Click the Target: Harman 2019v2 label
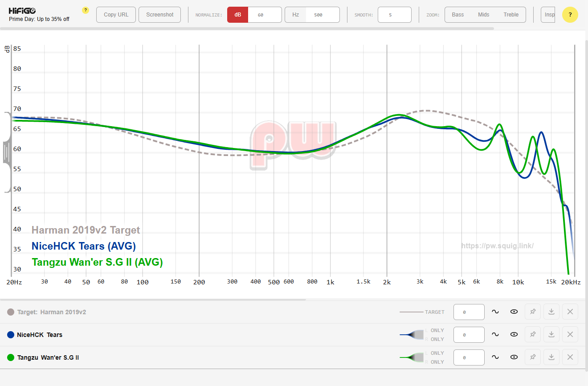Image resolution: width=588 pixels, height=386 pixels. coord(52,312)
